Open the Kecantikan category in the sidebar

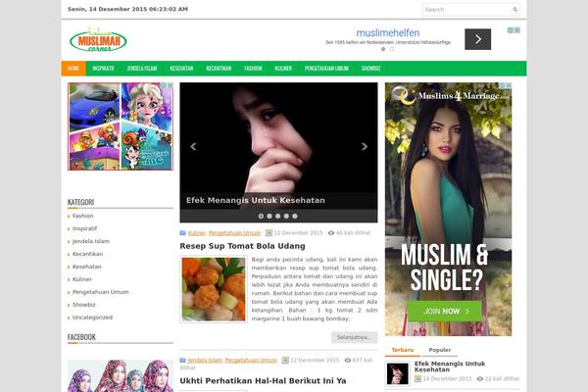tap(87, 254)
